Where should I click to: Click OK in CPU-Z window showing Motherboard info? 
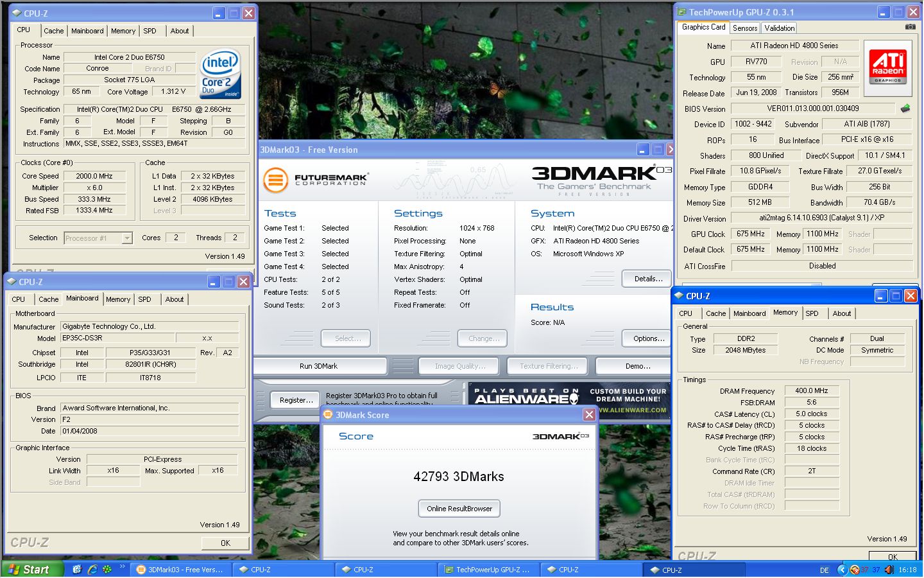tap(225, 543)
